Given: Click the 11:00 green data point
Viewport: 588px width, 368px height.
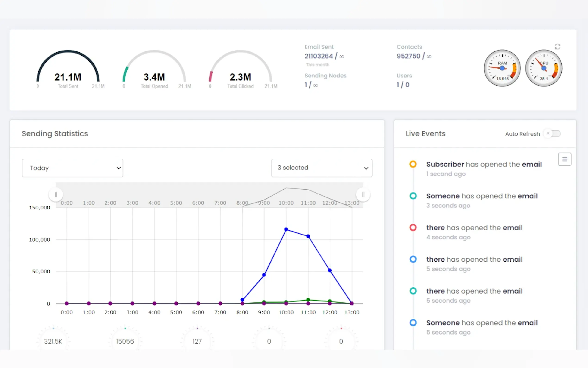Looking at the screenshot, I should click(x=308, y=300).
